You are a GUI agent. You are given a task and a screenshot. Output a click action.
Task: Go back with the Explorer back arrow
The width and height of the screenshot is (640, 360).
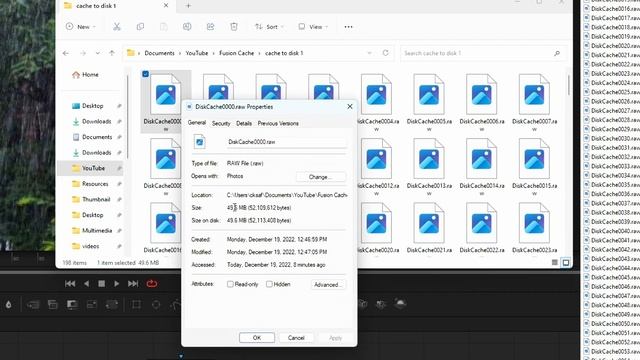tap(66, 53)
